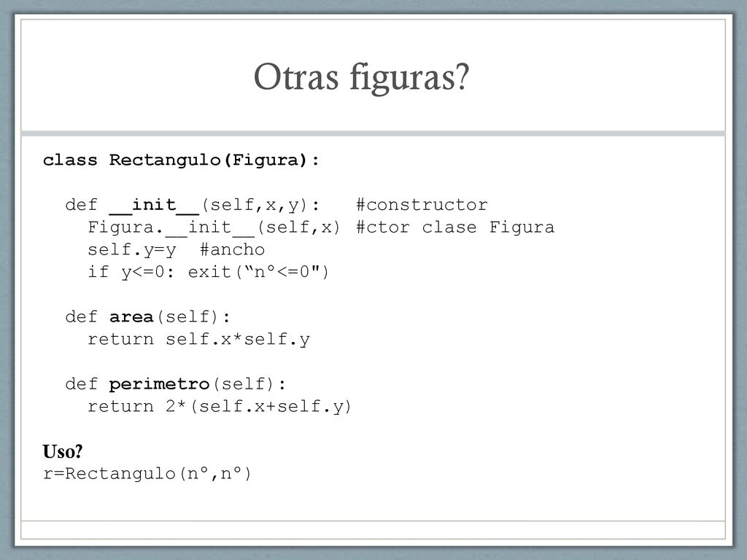Click the bold perimetro method name
The width and height of the screenshot is (747, 560).
159,385
